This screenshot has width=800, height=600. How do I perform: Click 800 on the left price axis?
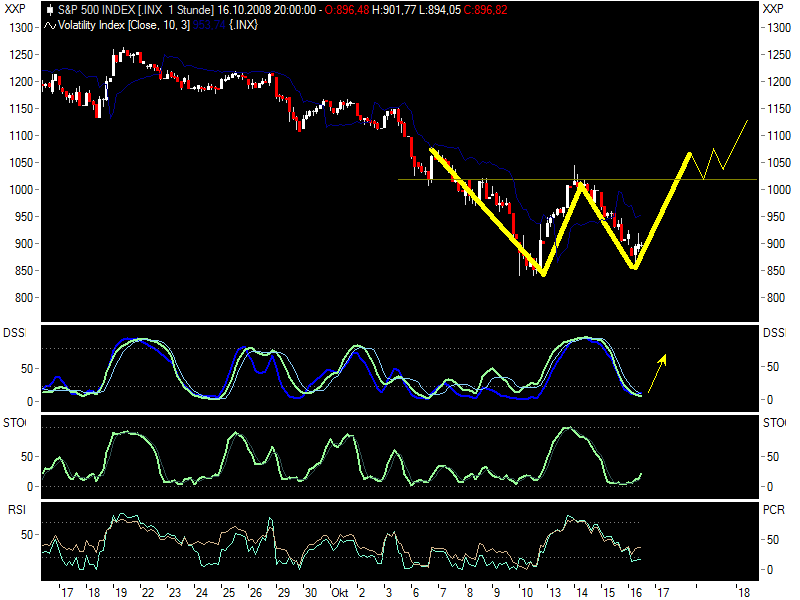point(24,298)
